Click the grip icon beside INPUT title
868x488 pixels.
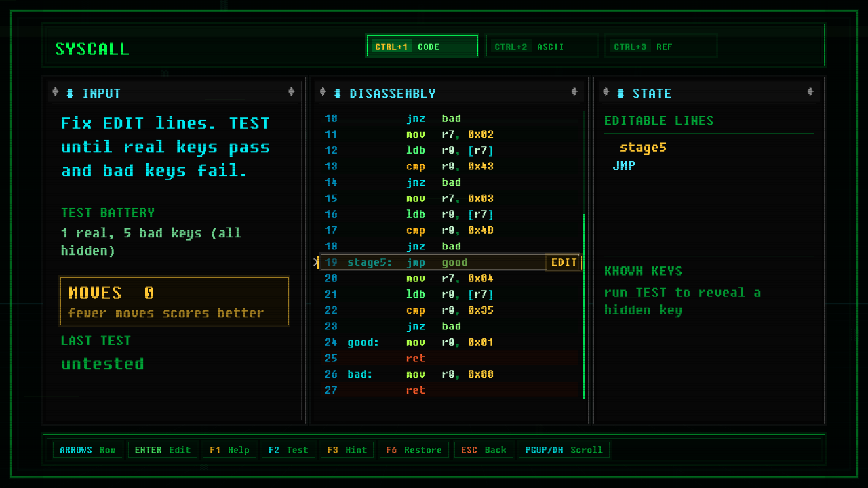tap(70, 93)
